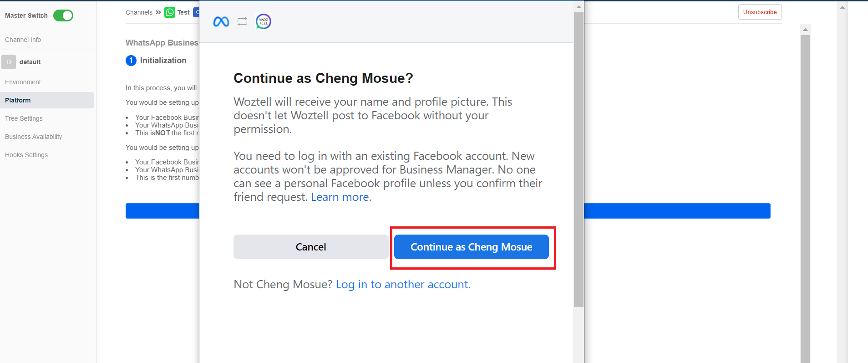This screenshot has height=363, width=868.
Task: Click the double chevron after Channels
Action: tap(158, 12)
